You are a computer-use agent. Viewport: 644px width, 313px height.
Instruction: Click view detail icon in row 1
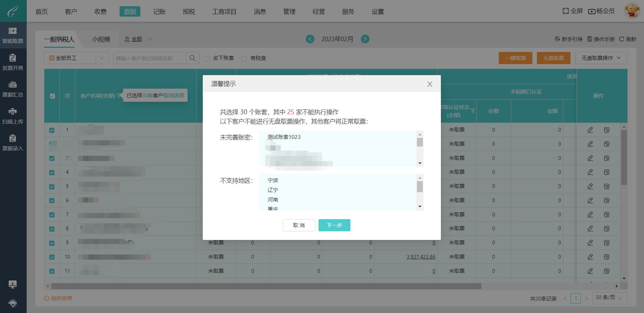607,130
